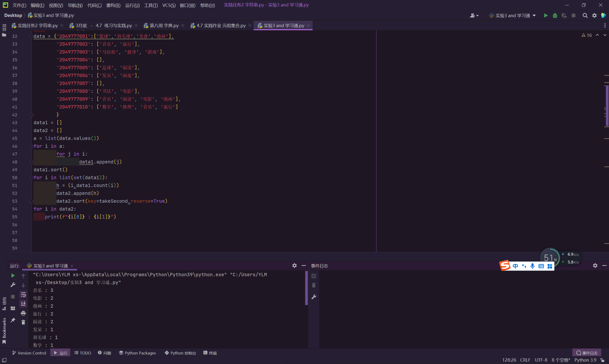Viewport: 609px width, 364px height.
Task: Clear console output trash icon
Action: click(23, 322)
